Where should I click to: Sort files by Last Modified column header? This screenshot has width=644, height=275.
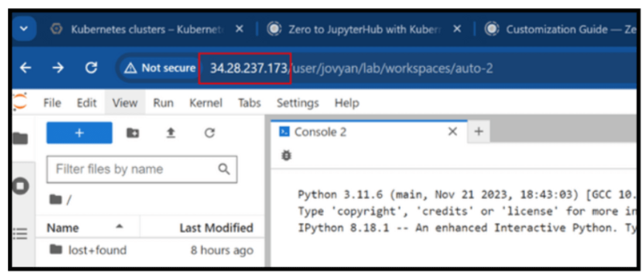pos(203,227)
